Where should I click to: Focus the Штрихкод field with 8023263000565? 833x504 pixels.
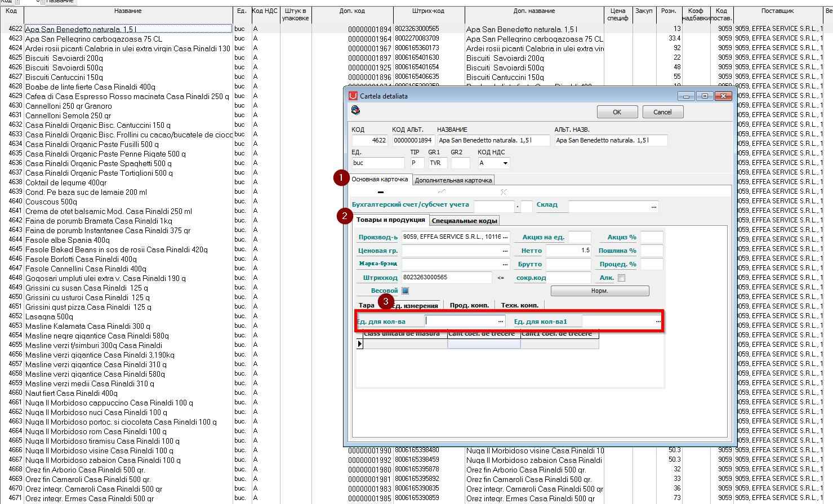coord(447,278)
